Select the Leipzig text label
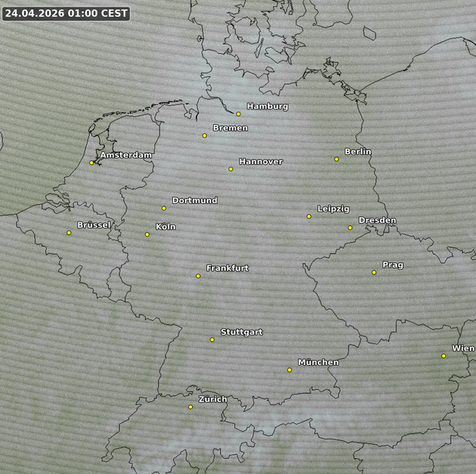The width and height of the screenshot is (476, 474). (x=333, y=209)
